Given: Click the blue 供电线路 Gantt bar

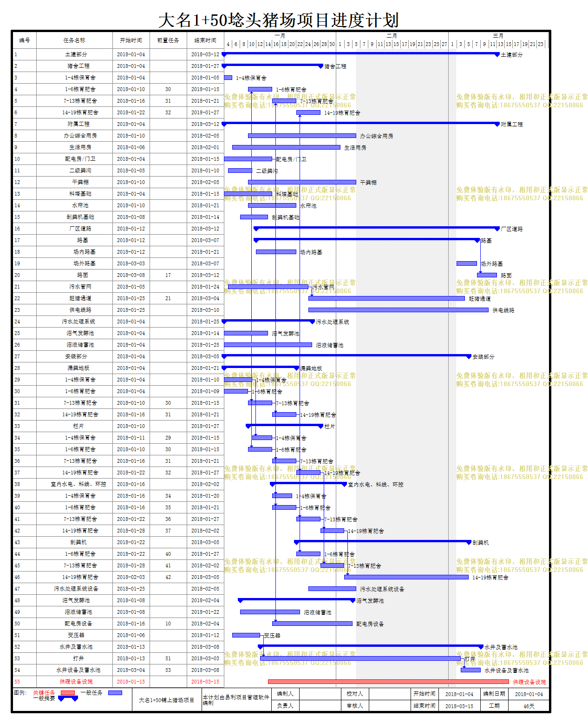Looking at the screenshot, I should [399, 310].
